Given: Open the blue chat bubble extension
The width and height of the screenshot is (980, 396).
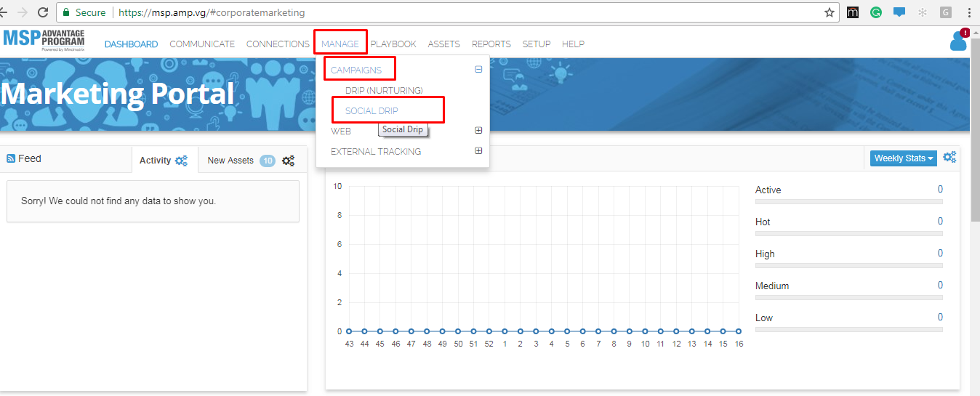Looking at the screenshot, I should click(899, 12).
